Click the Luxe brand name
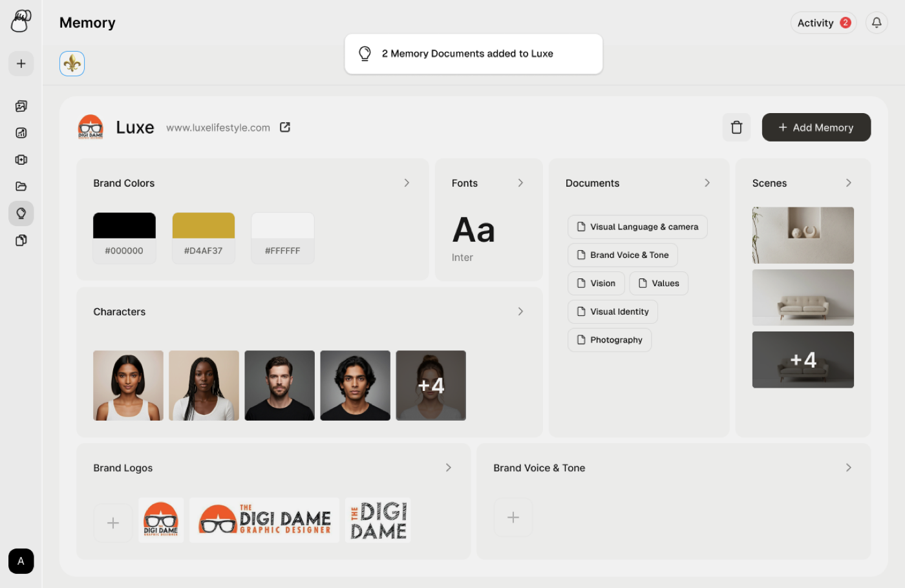 click(x=135, y=127)
